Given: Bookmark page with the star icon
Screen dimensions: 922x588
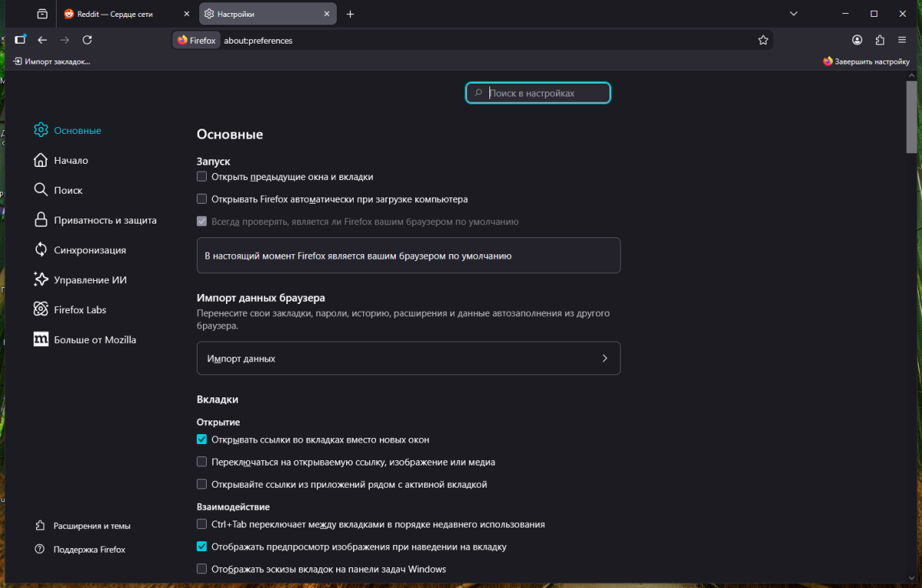Looking at the screenshot, I should point(763,40).
